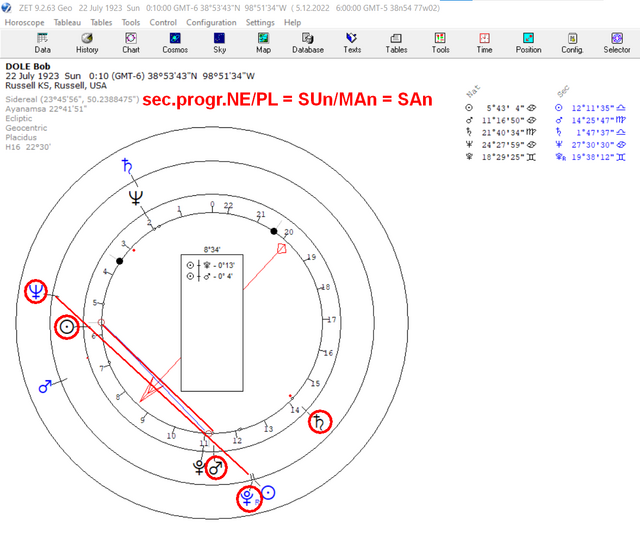Open the Tools menu
Screen dimensions: 640x545
pos(131,22)
